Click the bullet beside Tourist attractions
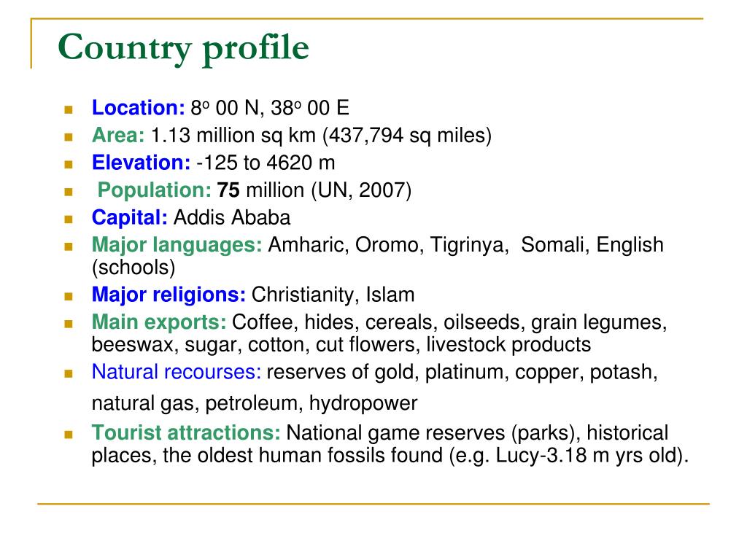Screen dimensions: 747x560 tap(69, 435)
